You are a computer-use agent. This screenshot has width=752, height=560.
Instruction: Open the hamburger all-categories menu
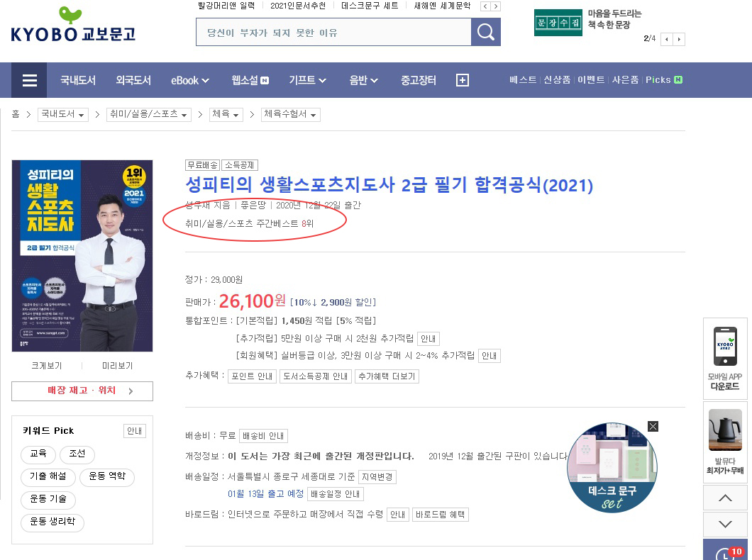(30, 80)
